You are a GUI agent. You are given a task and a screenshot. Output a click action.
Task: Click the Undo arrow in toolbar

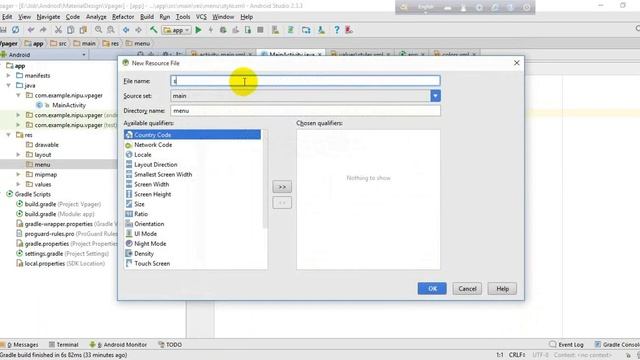[x=31, y=30]
